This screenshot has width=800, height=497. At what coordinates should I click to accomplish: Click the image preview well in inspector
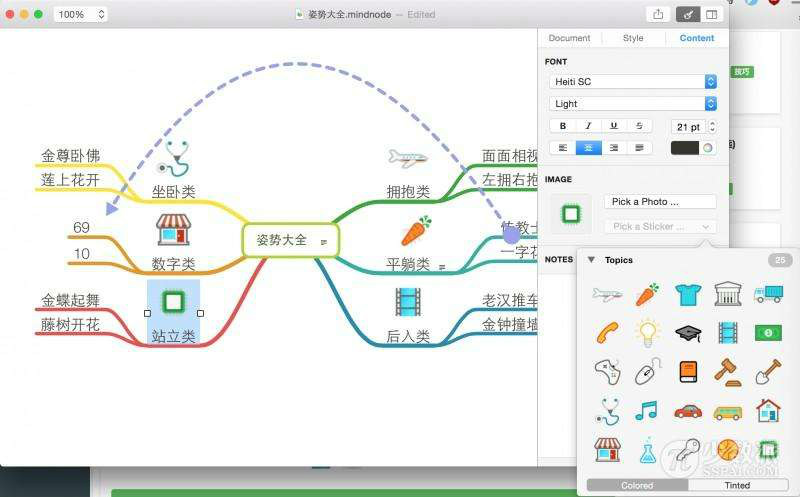click(x=571, y=214)
